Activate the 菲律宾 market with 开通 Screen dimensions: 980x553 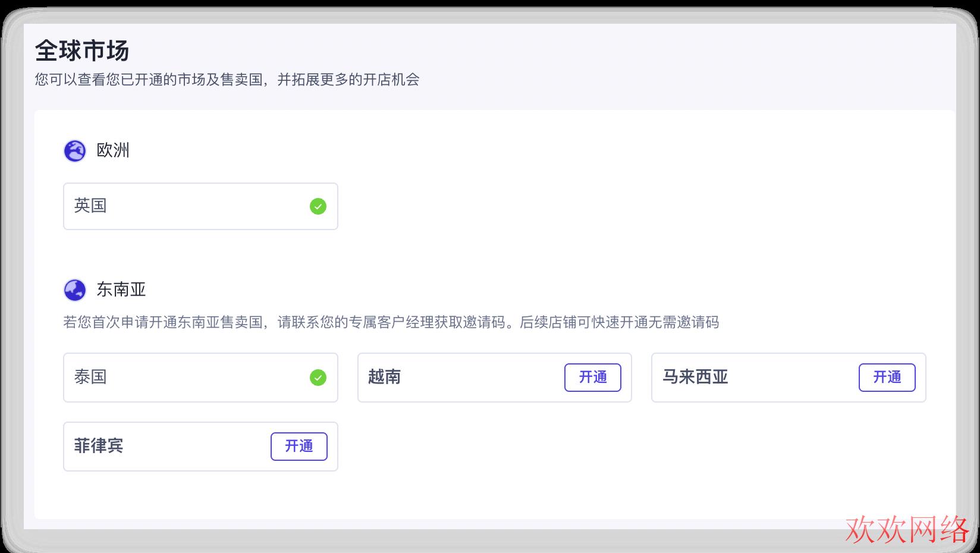click(299, 447)
